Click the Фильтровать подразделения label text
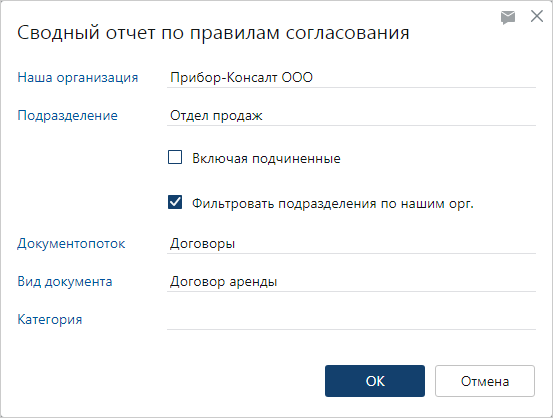553x418 pixels. point(333,204)
